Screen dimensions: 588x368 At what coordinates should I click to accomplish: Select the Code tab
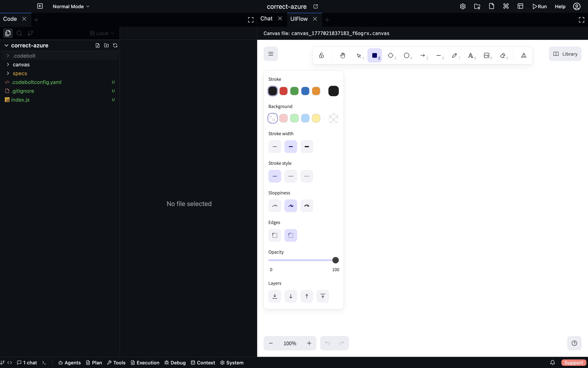[10, 19]
